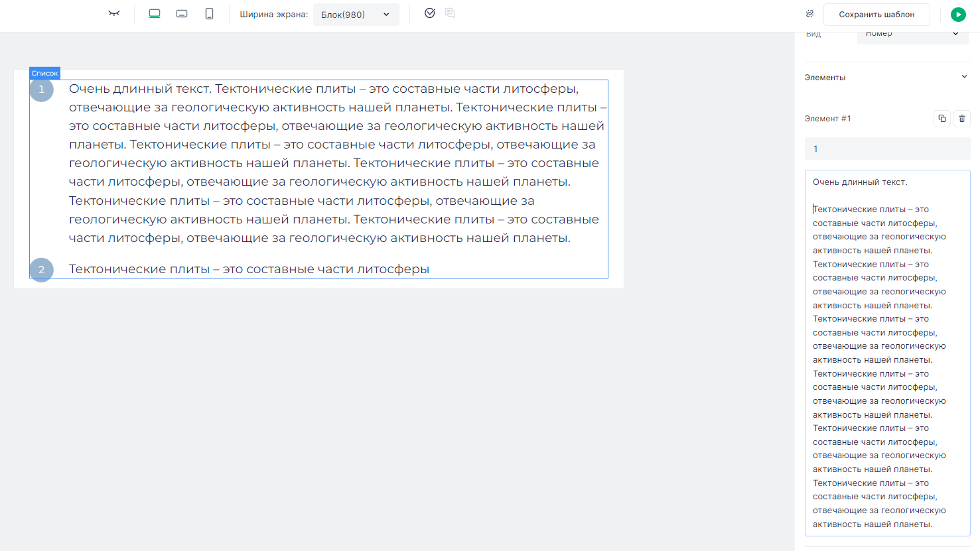
Task: Click the number 2 list marker
Action: click(x=41, y=270)
